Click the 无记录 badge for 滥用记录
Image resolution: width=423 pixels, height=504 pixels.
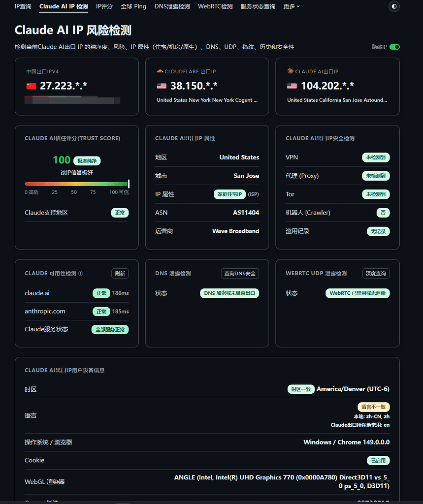click(x=378, y=231)
